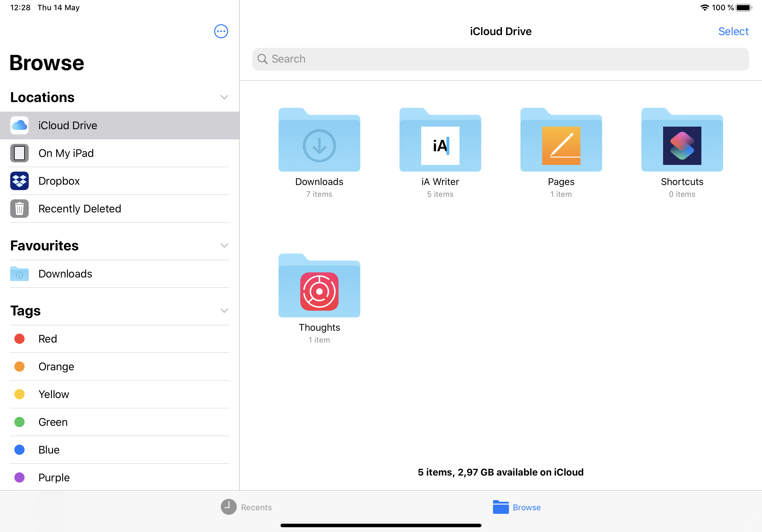Click the Recents clock icon
Viewport: 762px width, 532px height.
click(229, 507)
